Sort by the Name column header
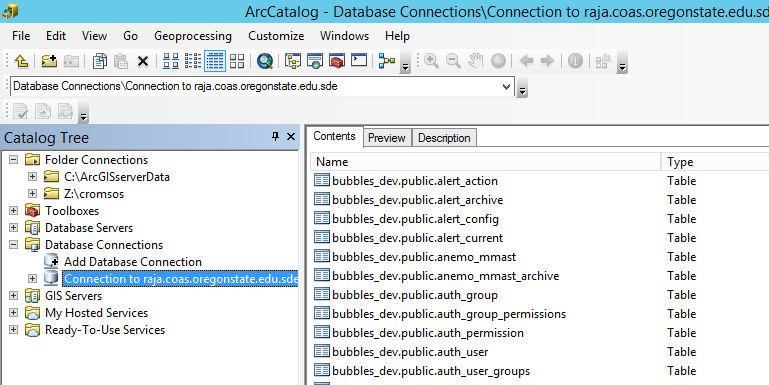This screenshot has width=769, height=385. click(486, 162)
